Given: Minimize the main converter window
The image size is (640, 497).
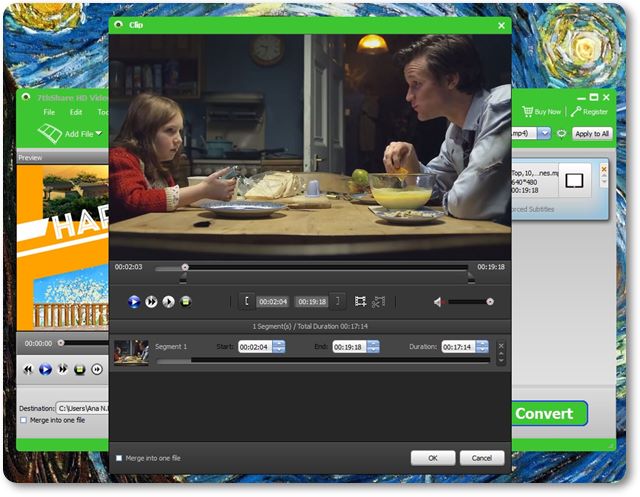Looking at the screenshot, I should click(582, 98).
